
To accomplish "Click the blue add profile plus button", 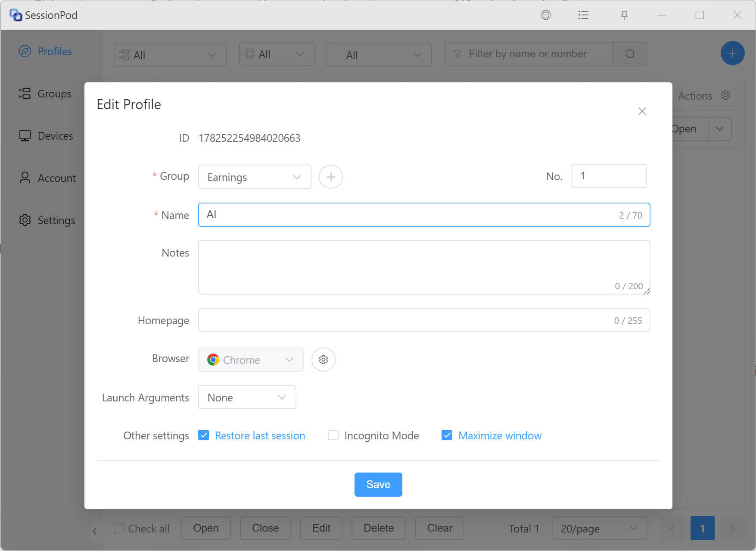I will tap(732, 53).
